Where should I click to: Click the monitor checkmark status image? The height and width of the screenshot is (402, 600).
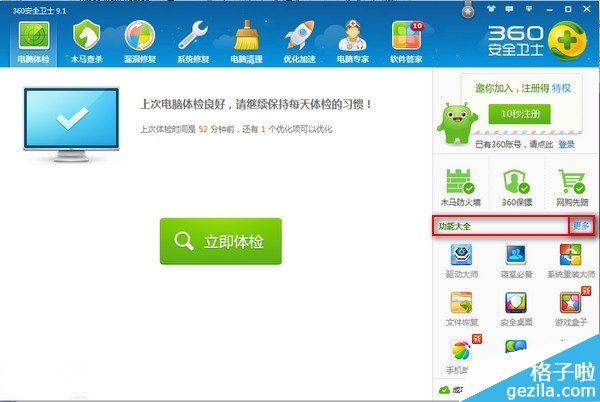coord(72,124)
